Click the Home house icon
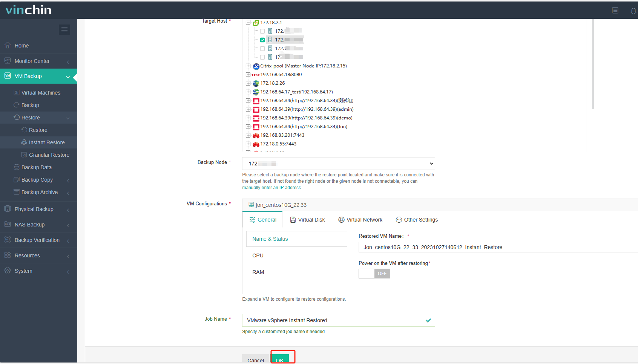This screenshot has width=638, height=364. [8, 45]
